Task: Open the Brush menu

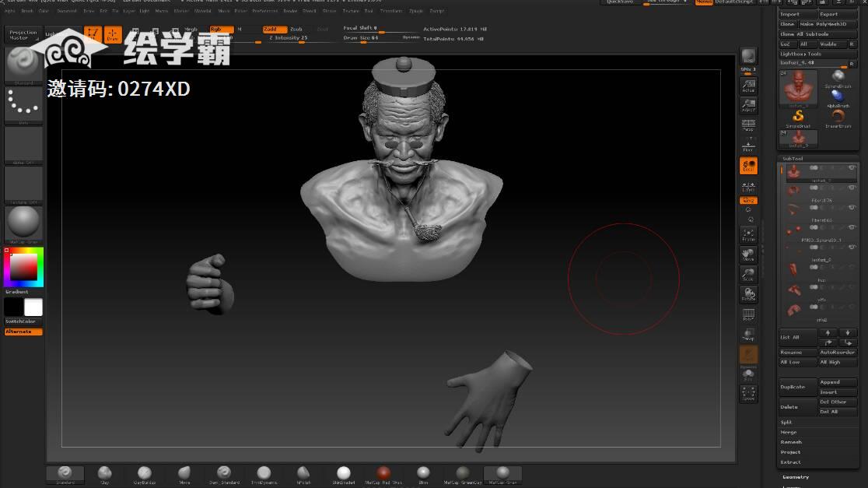Action: [27, 11]
